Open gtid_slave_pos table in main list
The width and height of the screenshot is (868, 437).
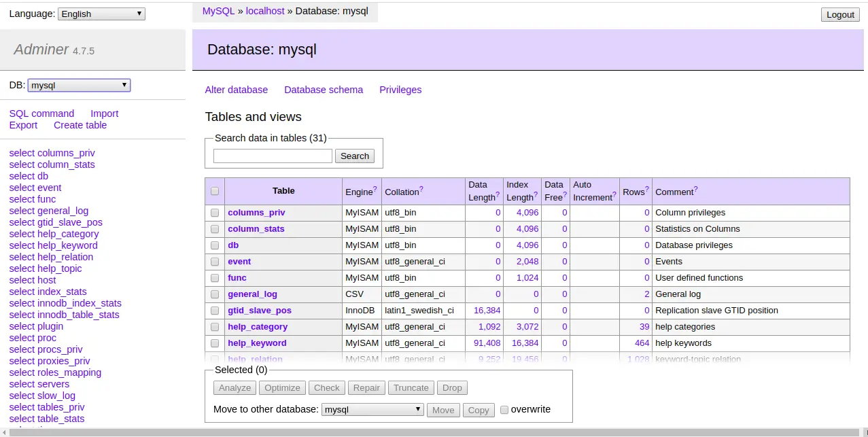260,311
